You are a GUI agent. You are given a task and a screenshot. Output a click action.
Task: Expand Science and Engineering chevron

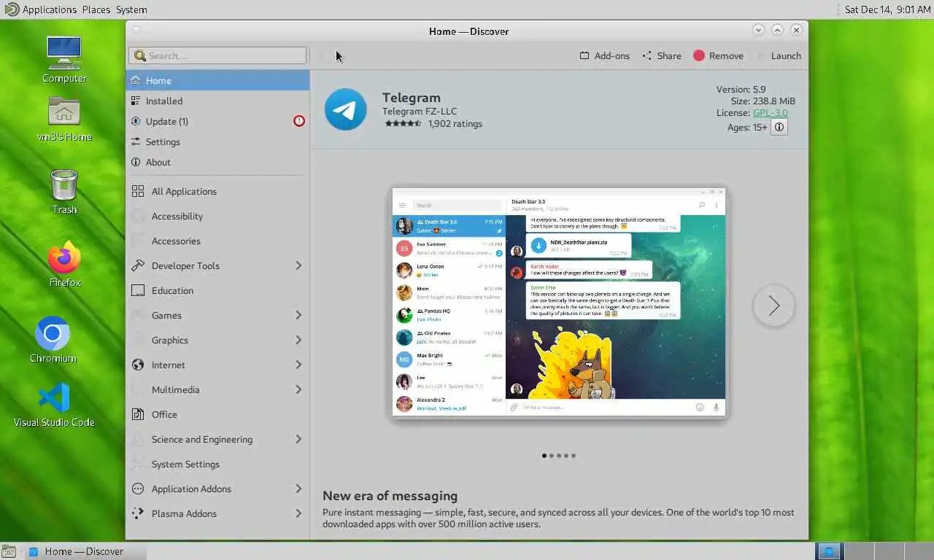298,439
